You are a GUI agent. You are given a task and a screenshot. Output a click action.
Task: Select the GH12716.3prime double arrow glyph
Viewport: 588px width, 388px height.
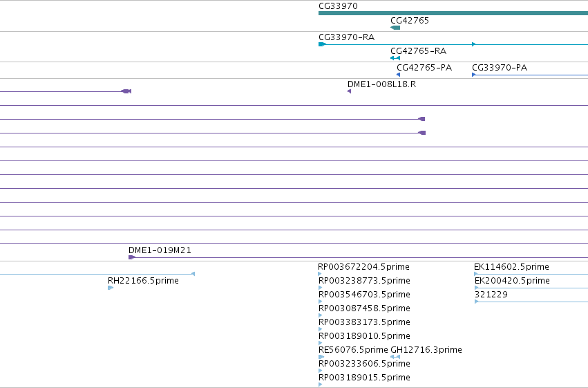pyautogui.click(x=395, y=357)
